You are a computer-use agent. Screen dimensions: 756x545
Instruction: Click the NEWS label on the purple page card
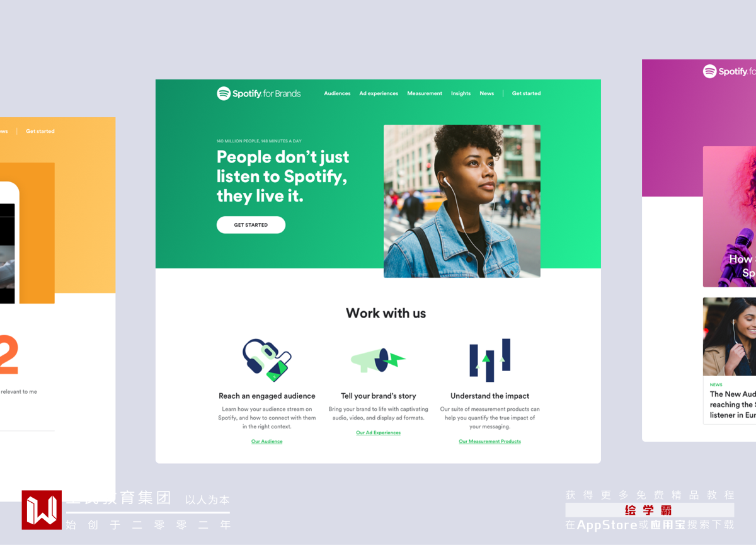click(716, 384)
